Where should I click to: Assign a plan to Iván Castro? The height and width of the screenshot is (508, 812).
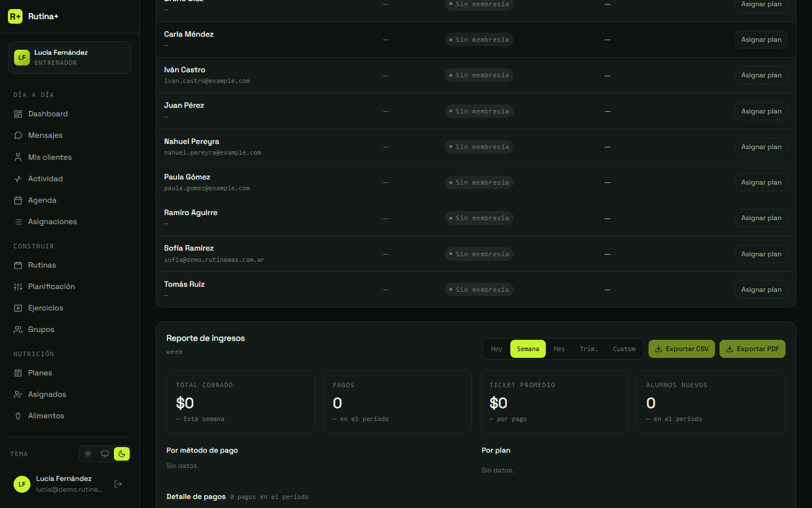click(x=761, y=75)
